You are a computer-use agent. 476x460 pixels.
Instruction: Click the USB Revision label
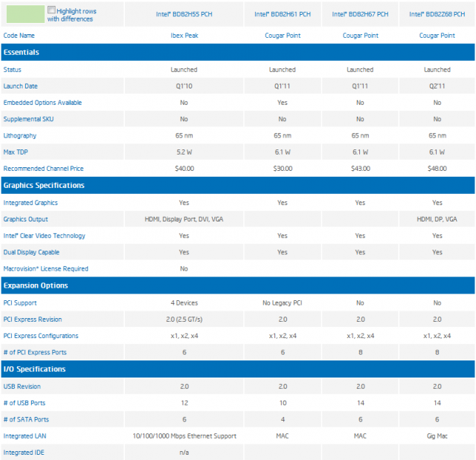click(x=22, y=386)
